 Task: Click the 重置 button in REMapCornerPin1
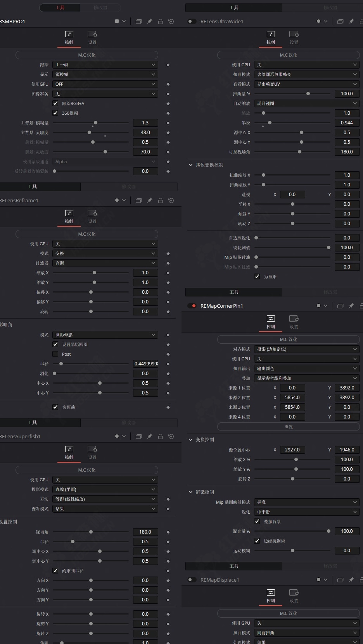pos(289,427)
